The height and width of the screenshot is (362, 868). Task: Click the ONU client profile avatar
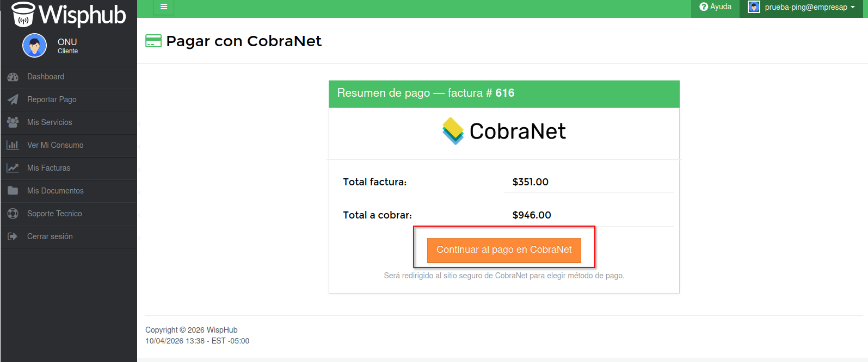(34, 46)
